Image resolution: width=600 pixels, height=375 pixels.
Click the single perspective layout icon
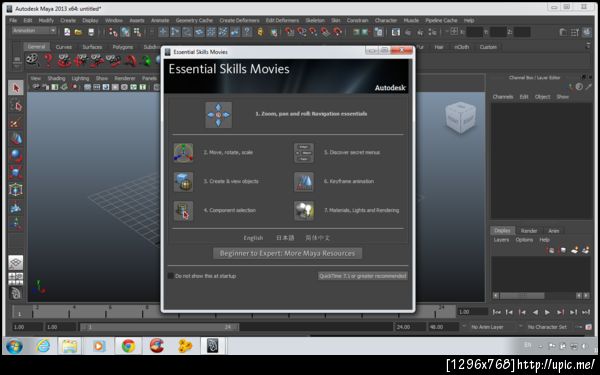pyautogui.click(x=16, y=262)
